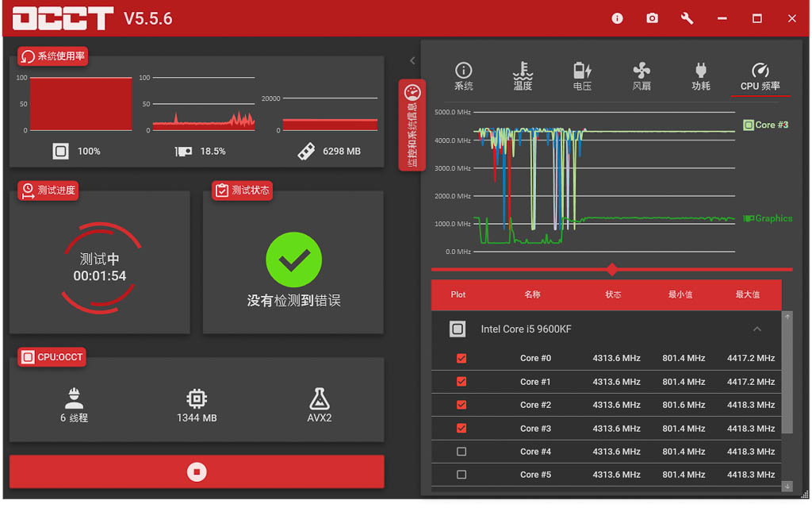812x508 pixels.
Task: Switch to the 电压 voltage tab
Action: 582,77
